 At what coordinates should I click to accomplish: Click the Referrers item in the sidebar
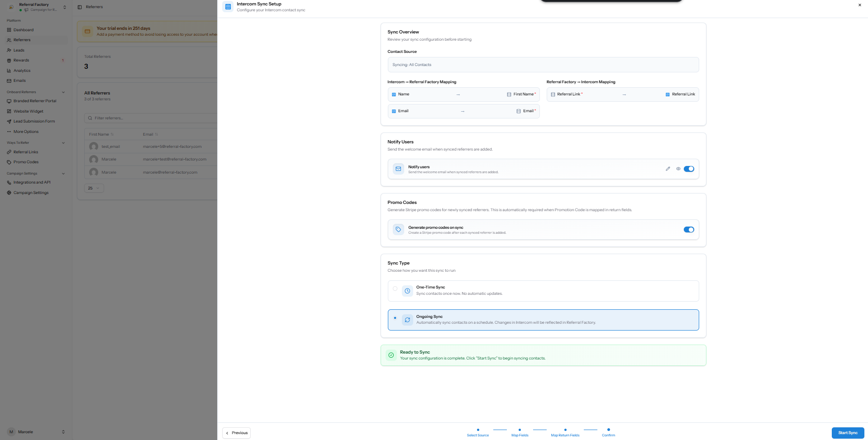36,40
